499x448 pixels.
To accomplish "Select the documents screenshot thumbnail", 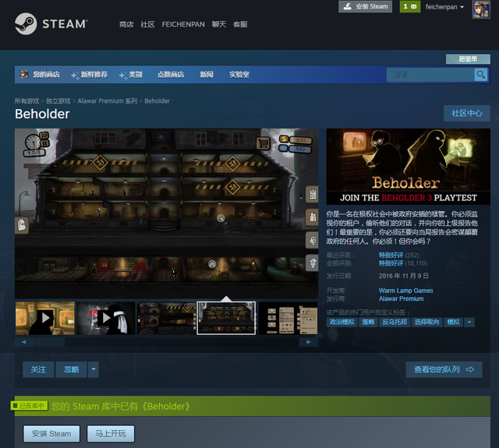I will pos(288,318).
